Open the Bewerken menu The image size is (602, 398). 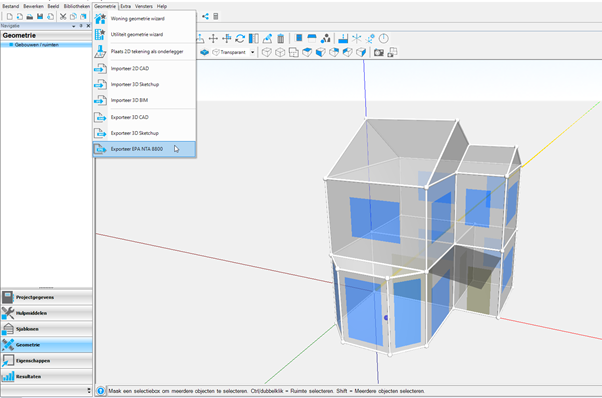coord(33,6)
